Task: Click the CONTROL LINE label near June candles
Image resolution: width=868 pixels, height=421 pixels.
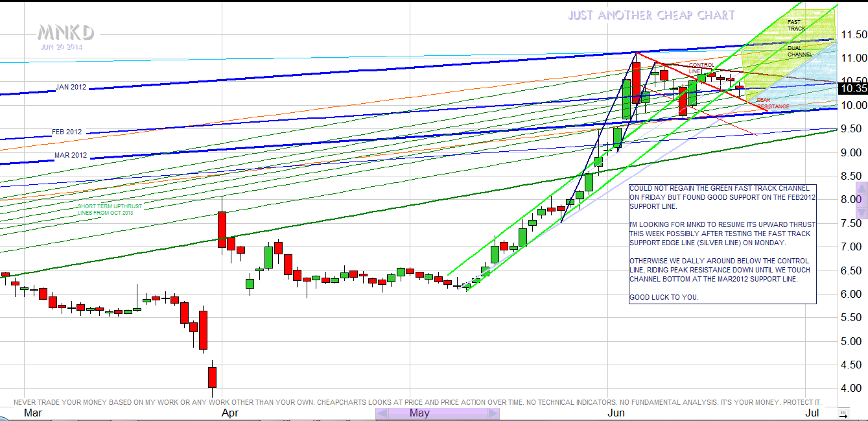Action: [x=701, y=67]
